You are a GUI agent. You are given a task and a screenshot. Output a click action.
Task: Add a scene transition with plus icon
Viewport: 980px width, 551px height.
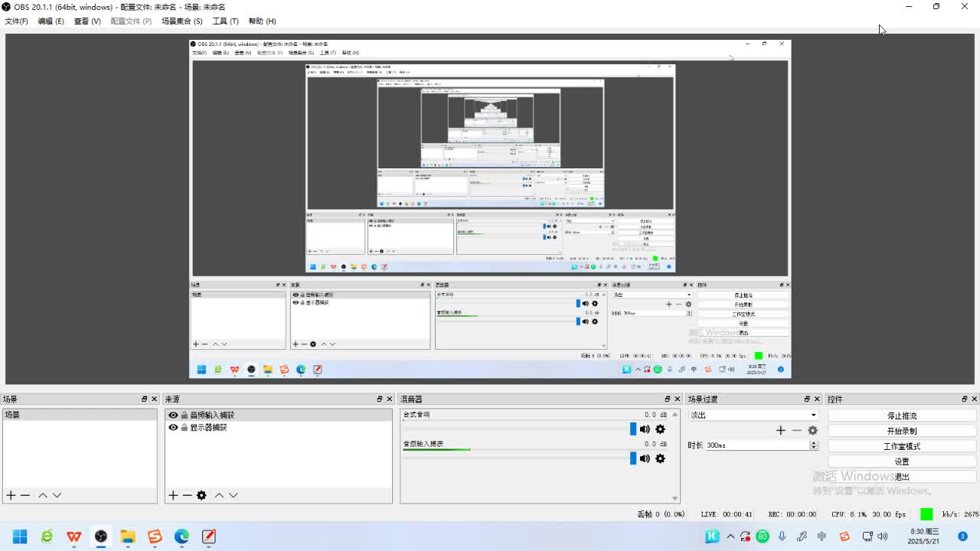coord(781,430)
